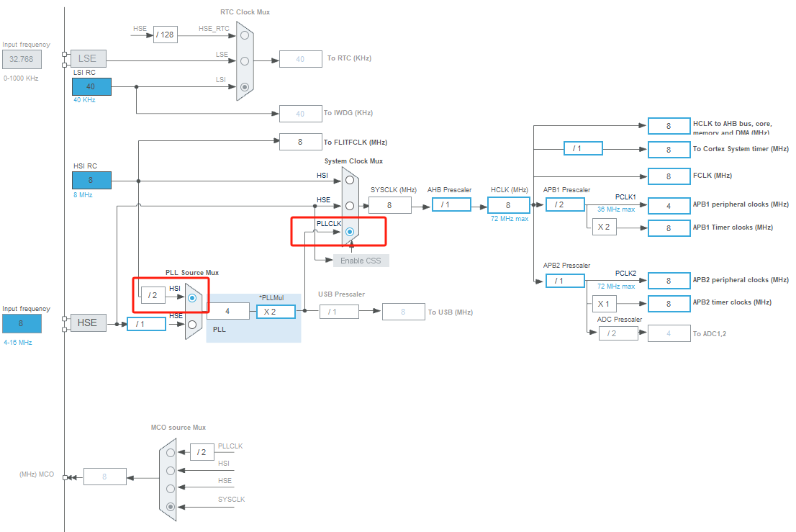The height and width of the screenshot is (532, 796).
Task: Click the /128 HSE RTC divider block
Action: [x=165, y=34]
